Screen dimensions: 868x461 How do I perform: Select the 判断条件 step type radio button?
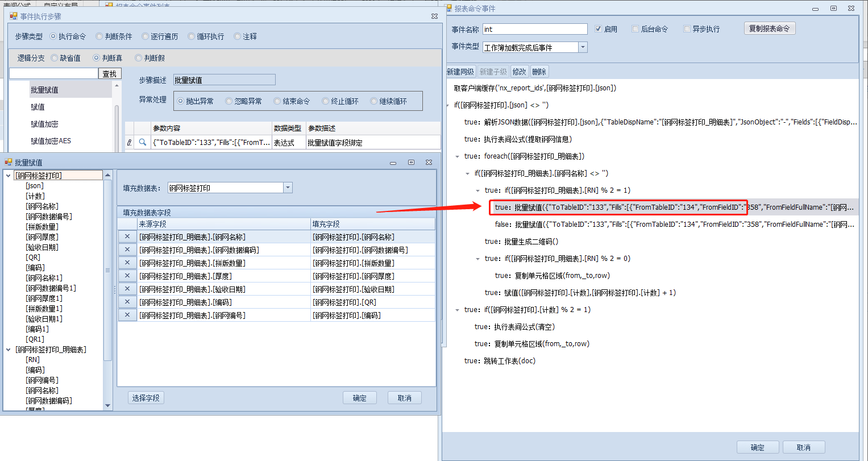pyautogui.click(x=99, y=36)
